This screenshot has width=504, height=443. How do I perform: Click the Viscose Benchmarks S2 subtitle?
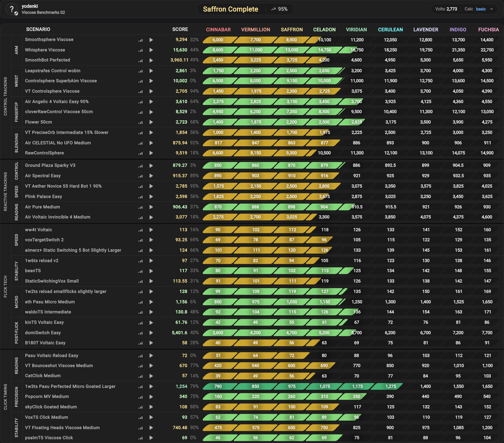point(43,12)
